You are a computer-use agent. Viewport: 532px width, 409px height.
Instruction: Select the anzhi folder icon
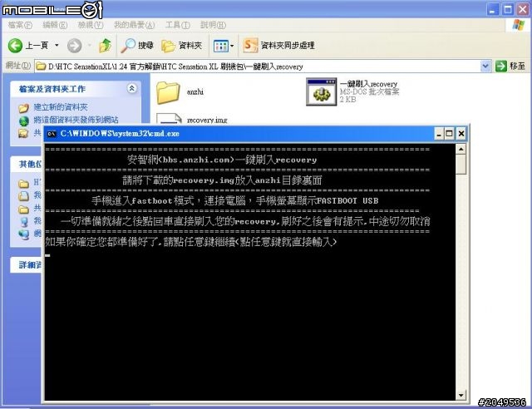click(x=168, y=92)
